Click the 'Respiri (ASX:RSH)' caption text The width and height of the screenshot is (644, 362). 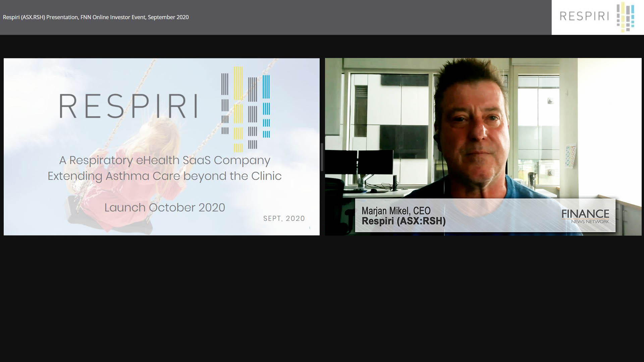point(404,221)
